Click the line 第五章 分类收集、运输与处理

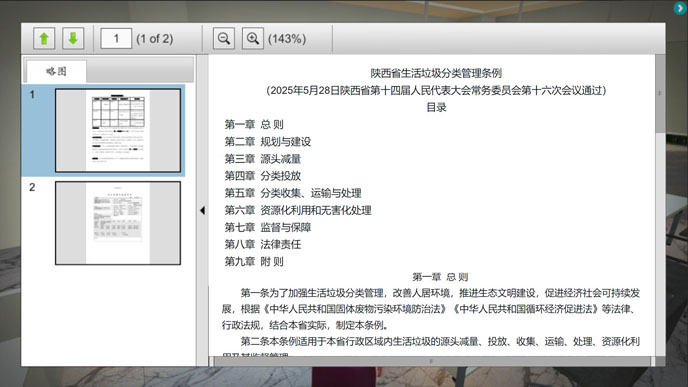point(293,193)
